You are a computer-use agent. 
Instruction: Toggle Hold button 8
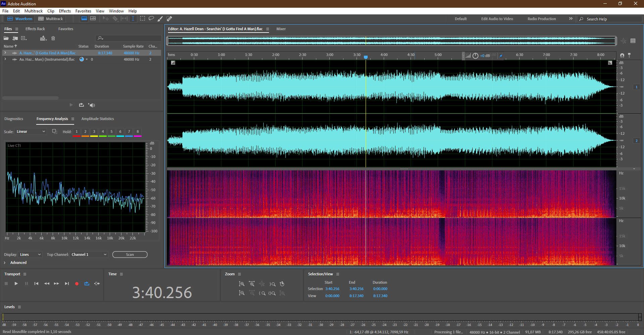[138, 131]
